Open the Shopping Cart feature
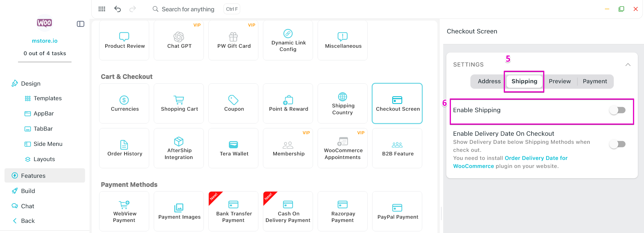The height and width of the screenshot is (233, 644). pyautogui.click(x=179, y=103)
